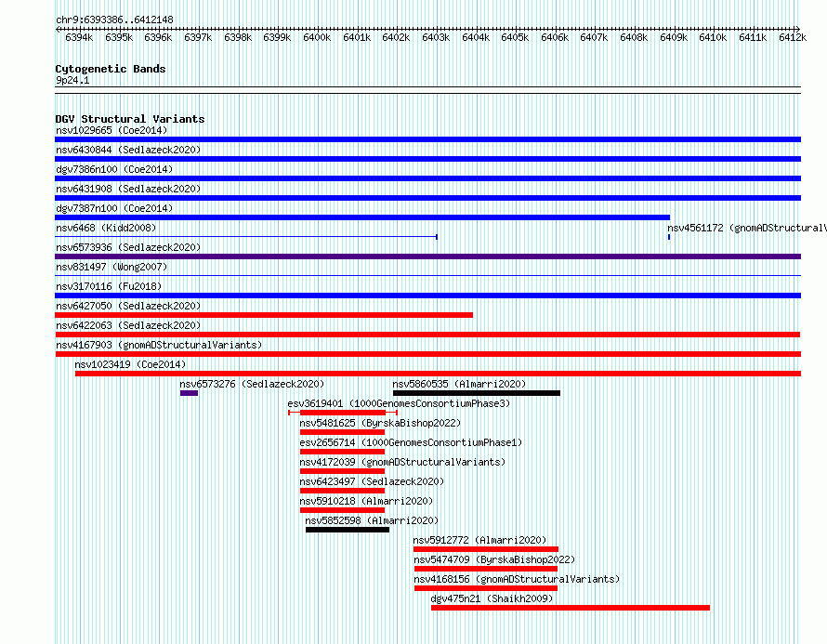Click the nsv1029665 (Coe2014) variant label
The width and height of the screenshot is (827, 644).
coord(112,130)
